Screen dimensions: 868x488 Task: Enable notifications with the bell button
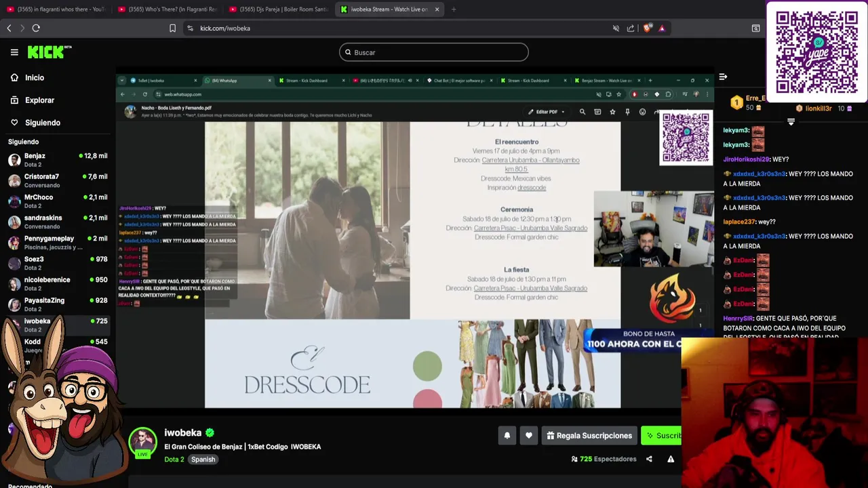(x=507, y=436)
